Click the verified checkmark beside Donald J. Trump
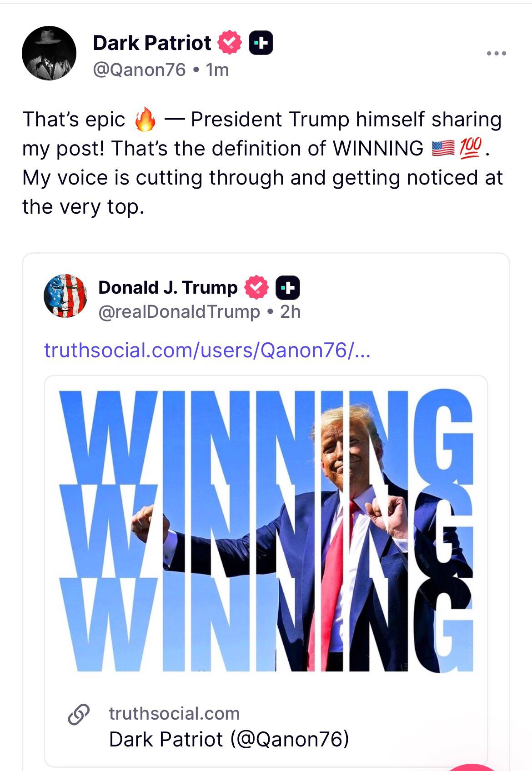This screenshot has height=771, width=532. click(256, 287)
